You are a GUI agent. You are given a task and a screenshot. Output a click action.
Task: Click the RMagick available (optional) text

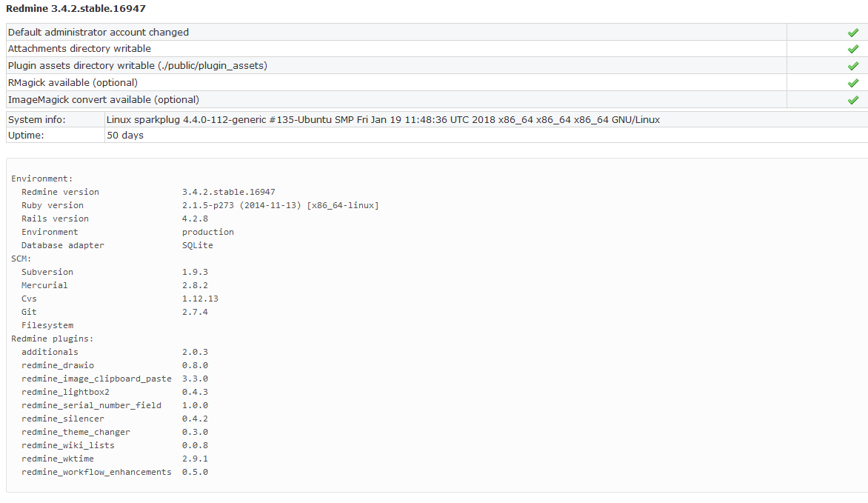tap(73, 82)
